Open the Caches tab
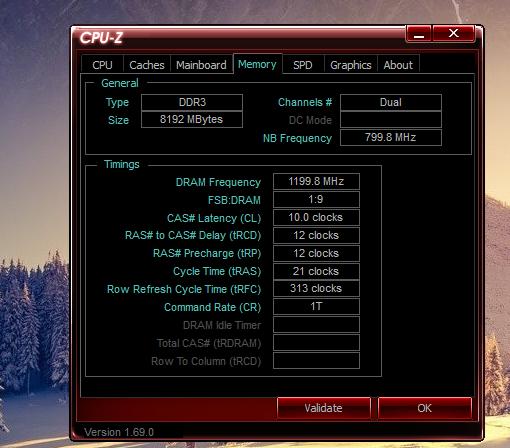Image resolution: width=510 pixels, height=448 pixels. (x=147, y=65)
